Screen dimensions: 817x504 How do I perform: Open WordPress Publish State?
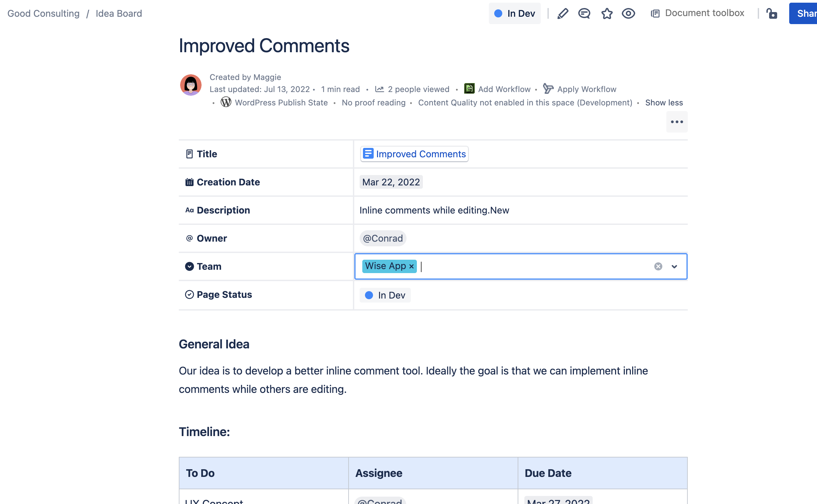[226, 102]
